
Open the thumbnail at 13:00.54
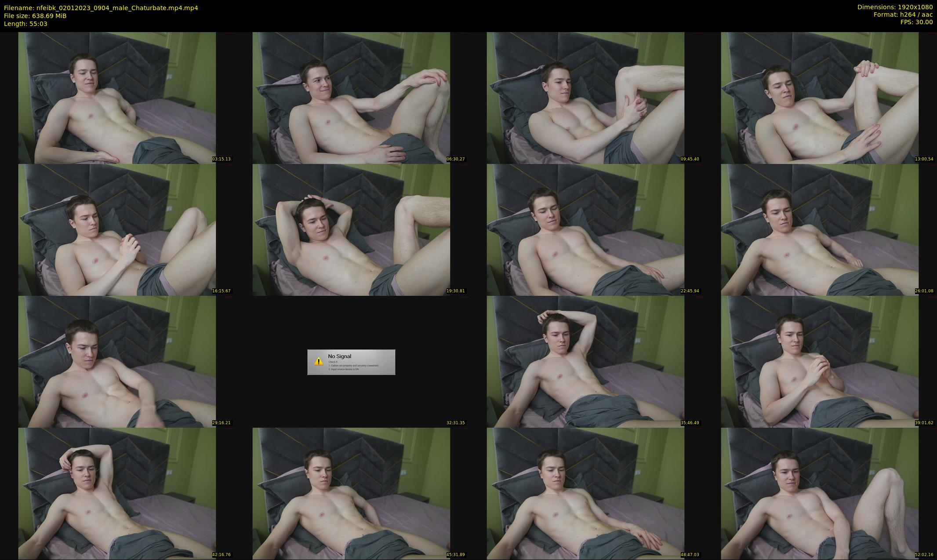820,98
